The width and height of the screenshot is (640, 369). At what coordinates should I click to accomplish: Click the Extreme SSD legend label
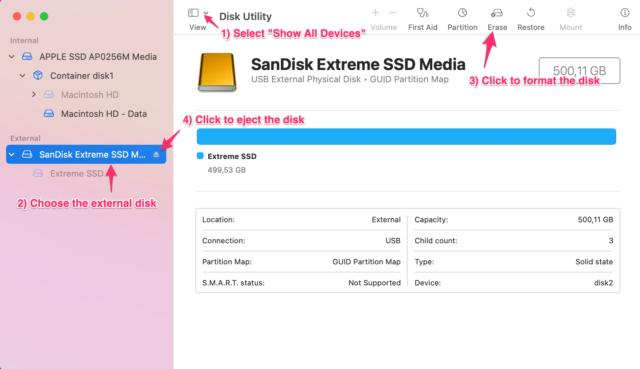tap(232, 156)
